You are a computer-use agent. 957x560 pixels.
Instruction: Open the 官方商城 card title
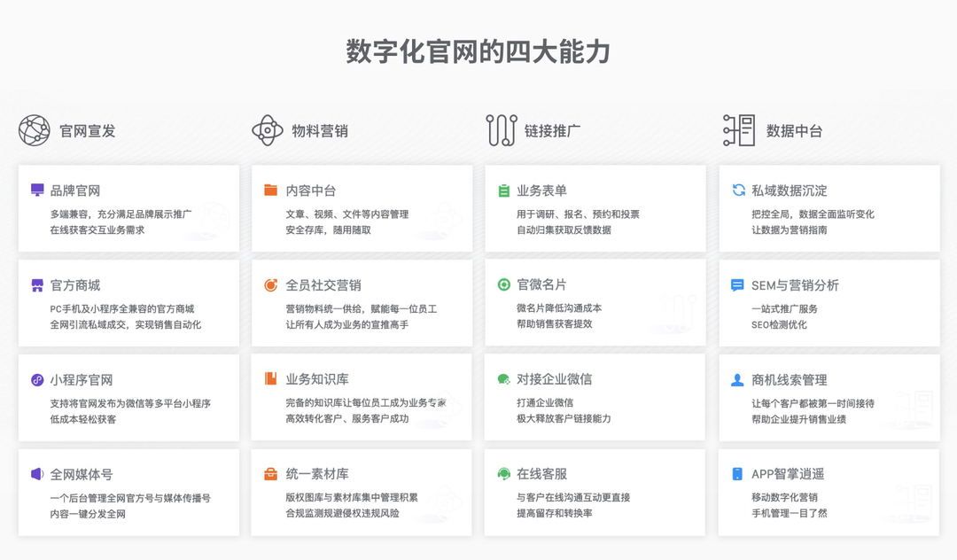click(x=75, y=285)
